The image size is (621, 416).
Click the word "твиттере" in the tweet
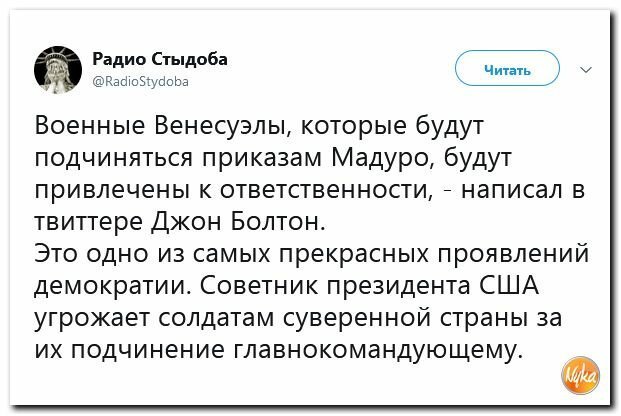click(x=89, y=222)
